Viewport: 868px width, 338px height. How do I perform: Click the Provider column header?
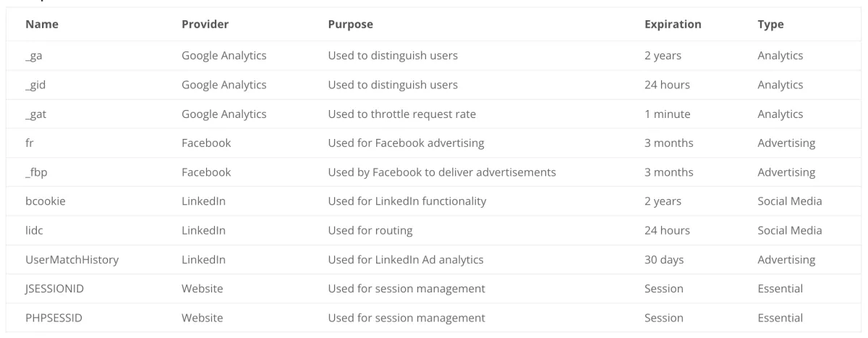coord(205,25)
